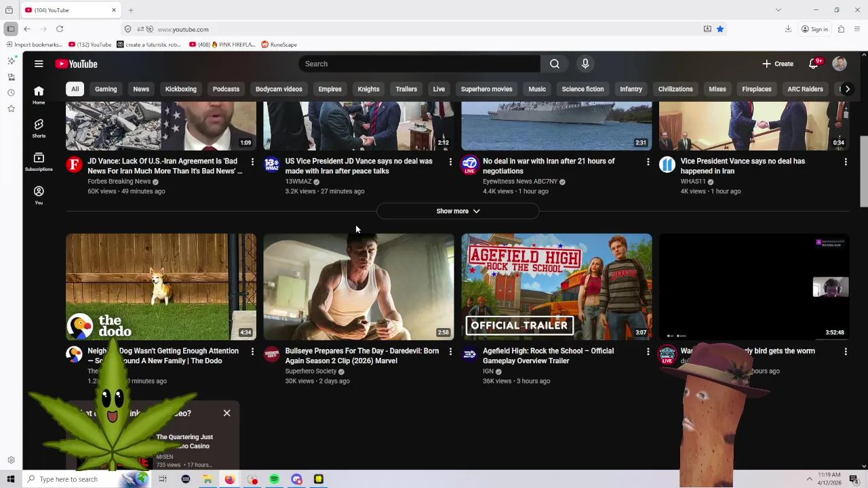
Task: Open Shorts in the sidebar
Action: click(39, 128)
